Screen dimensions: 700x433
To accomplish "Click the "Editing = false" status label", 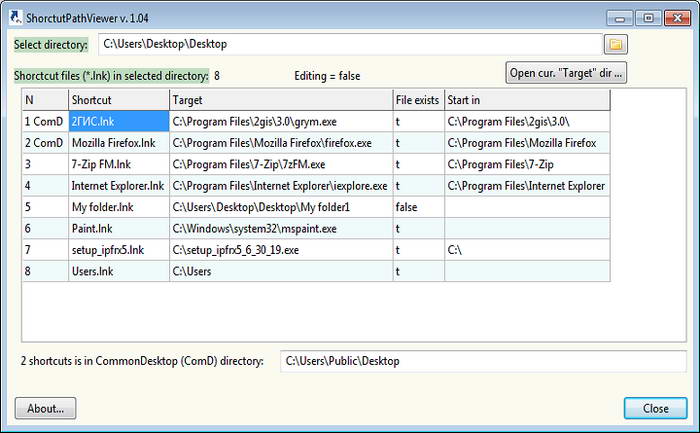I will coord(327,76).
